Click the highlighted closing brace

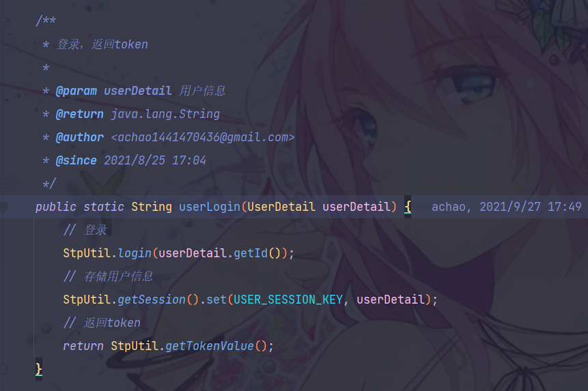(x=39, y=369)
